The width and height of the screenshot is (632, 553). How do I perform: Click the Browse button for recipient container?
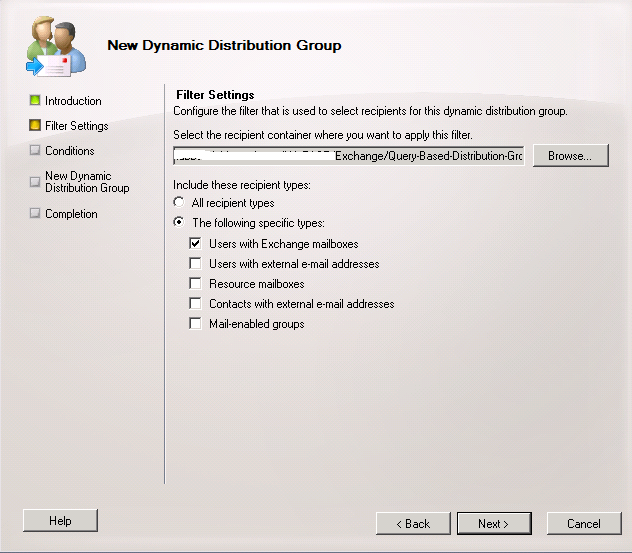coord(570,156)
